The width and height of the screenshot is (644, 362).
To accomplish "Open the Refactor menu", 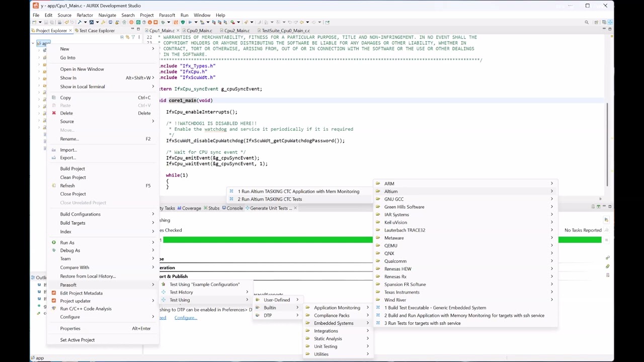I will pyautogui.click(x=85, y=15).
